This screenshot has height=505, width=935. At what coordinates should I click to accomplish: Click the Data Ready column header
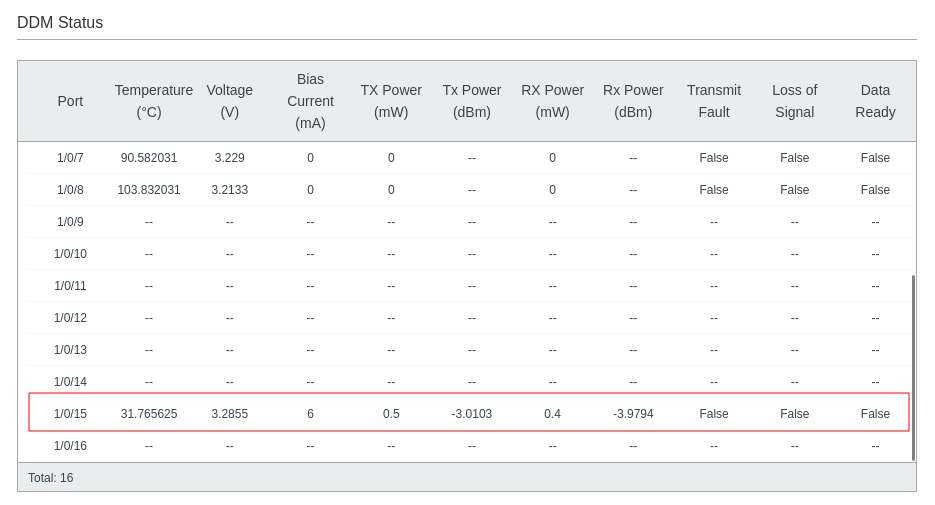tap(875, 101)
